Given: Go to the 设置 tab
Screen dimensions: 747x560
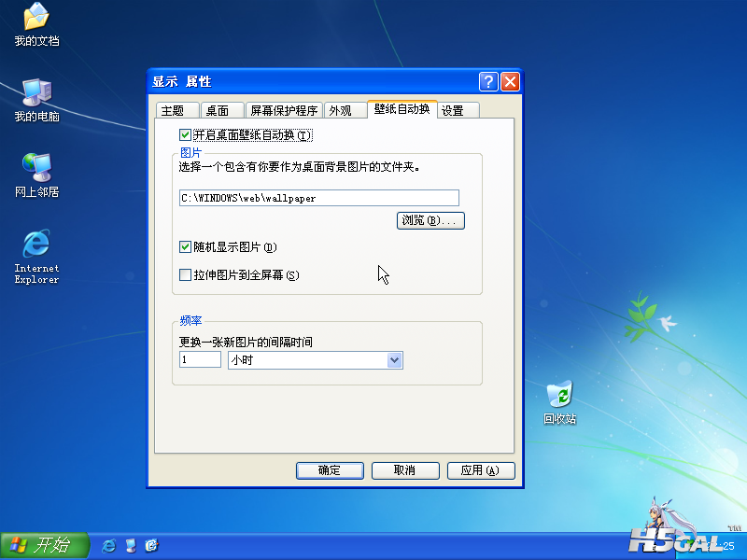Looking at the screenshot, I should [458, 110].
